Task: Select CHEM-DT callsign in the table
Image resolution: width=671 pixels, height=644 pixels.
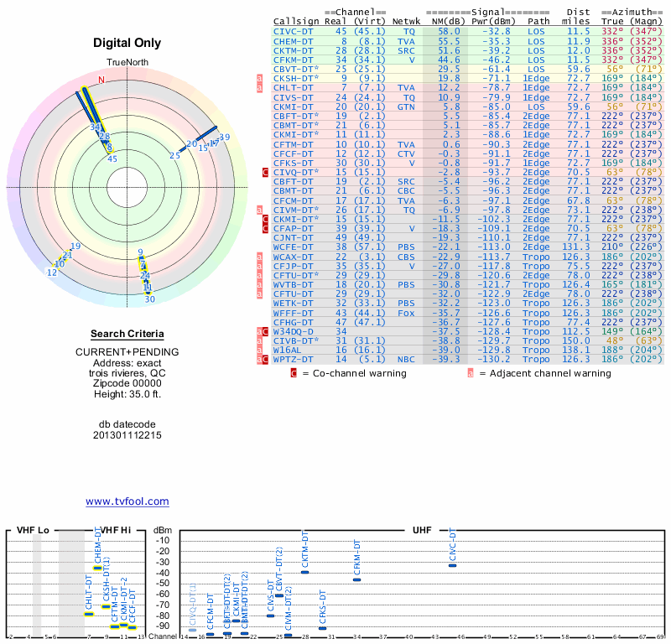Action: click(x=293, y=41)
